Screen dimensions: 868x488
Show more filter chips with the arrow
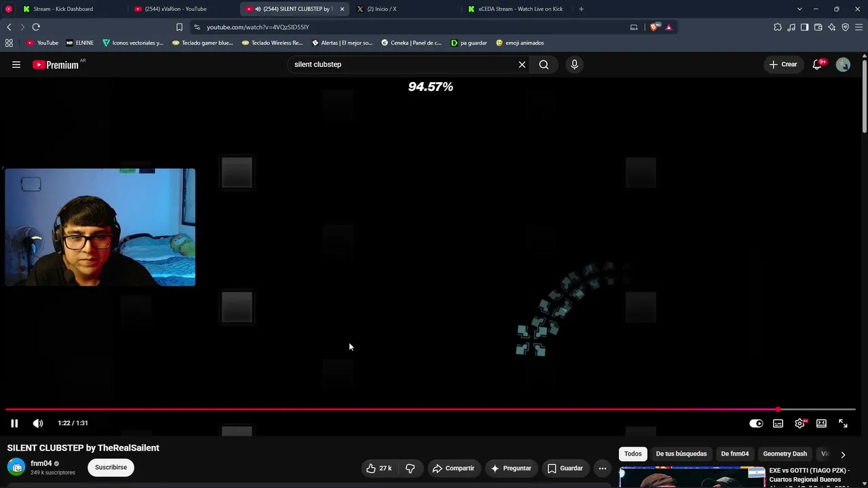[x=843, y=454]
